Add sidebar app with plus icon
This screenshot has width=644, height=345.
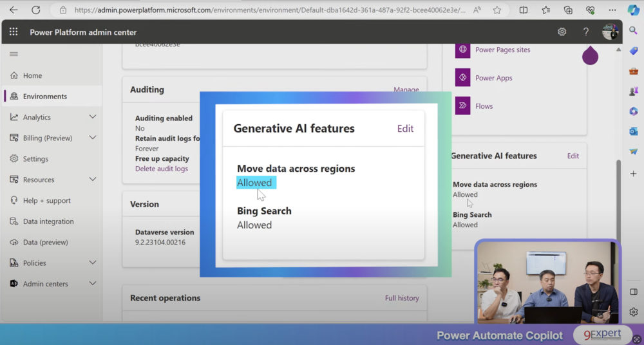point(633,174)
